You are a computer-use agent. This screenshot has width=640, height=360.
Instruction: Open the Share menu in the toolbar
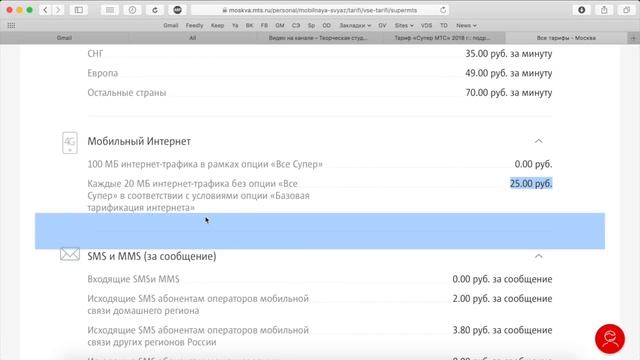click(604, 10)
